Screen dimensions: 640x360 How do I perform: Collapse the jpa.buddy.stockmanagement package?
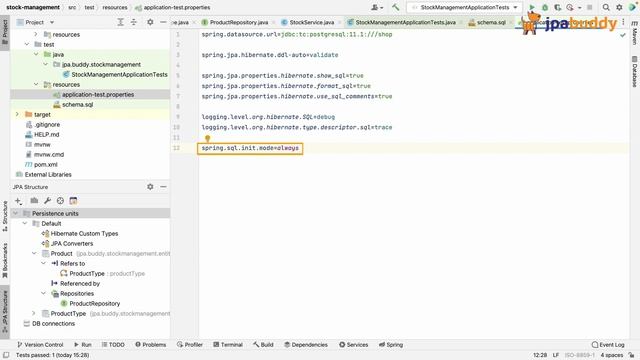(45, 64)
